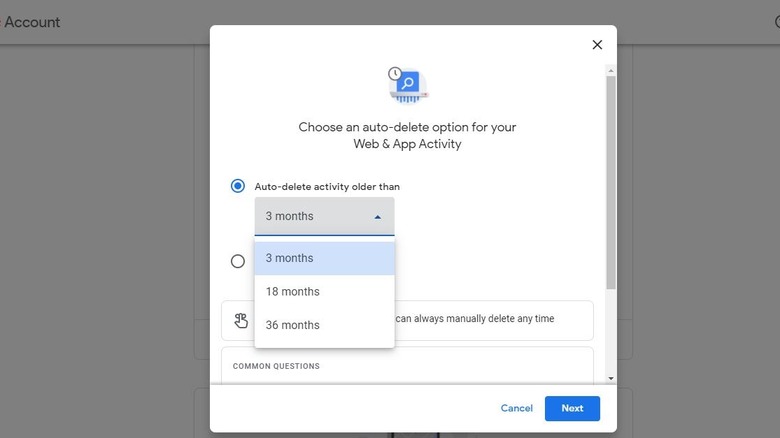Click the dialog's vertical scrollbar thumb
This screenshot has width=780, height=438.
click(611, 180)
